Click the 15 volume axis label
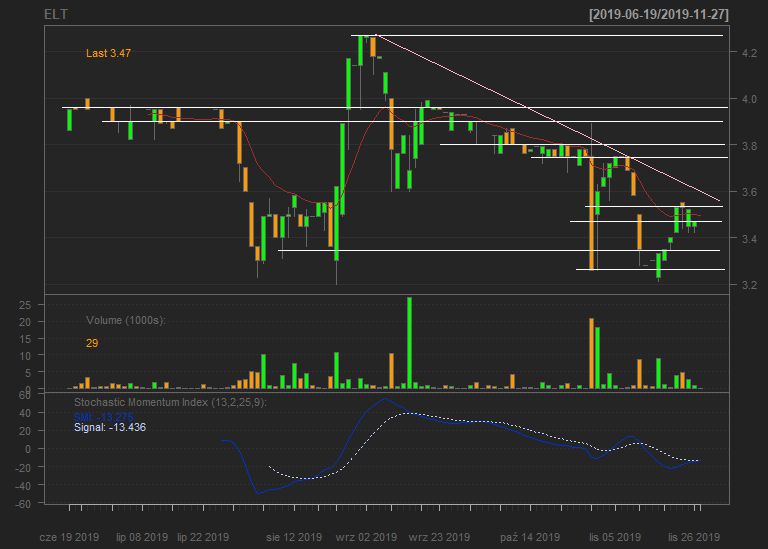Image resolution: width=768 pixels, height=549 pixels. tap(24, 339)
